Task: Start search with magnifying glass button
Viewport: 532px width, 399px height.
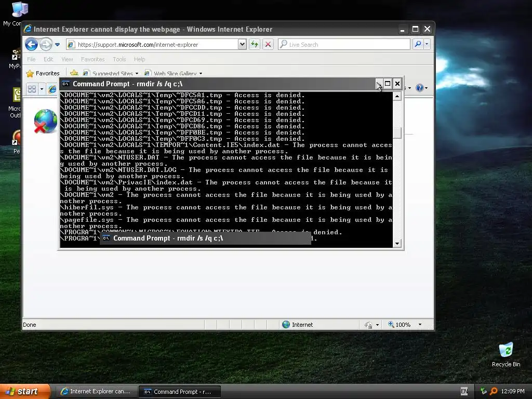Action: tap(418, 44)
